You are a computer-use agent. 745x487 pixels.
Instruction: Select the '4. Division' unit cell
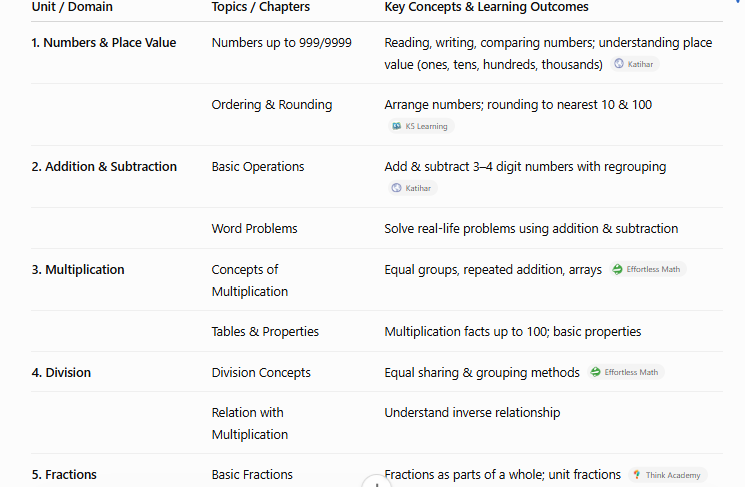[61, 372]
